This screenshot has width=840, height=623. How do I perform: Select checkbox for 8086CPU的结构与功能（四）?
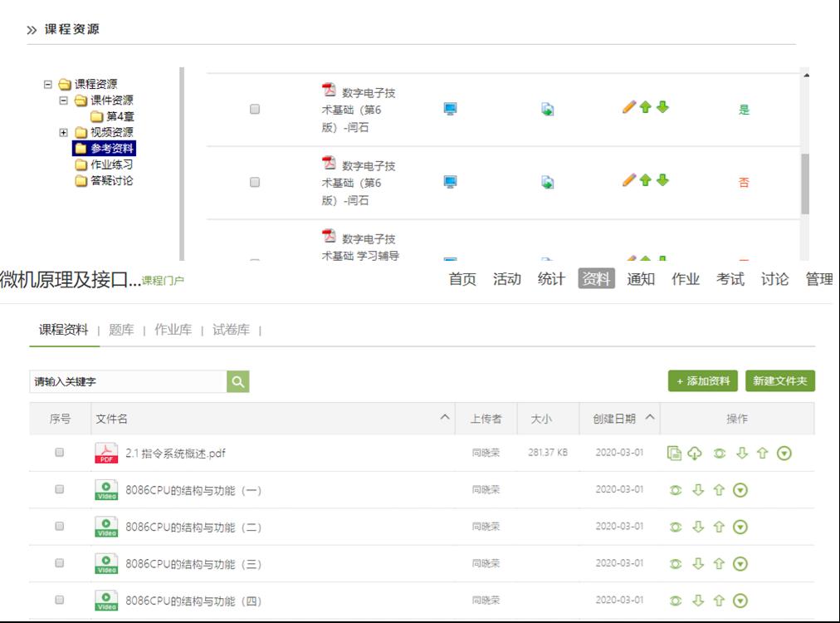click(x=59, y=600)
